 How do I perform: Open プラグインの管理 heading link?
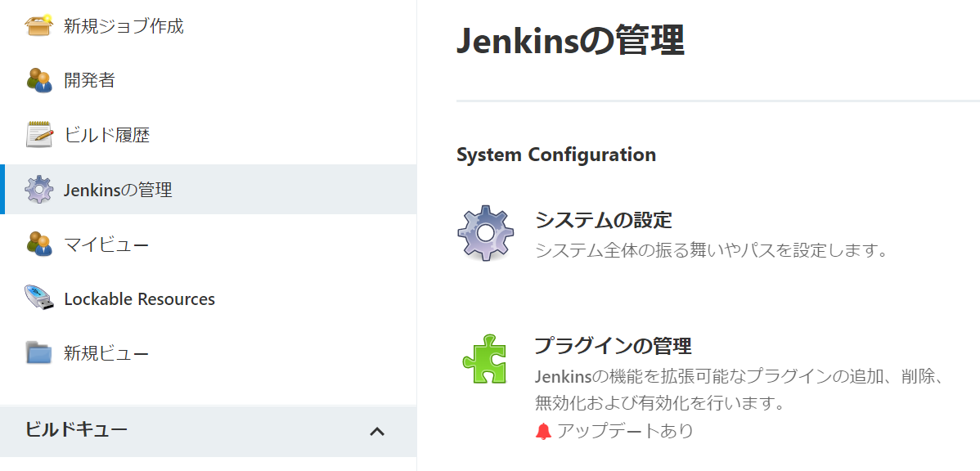pos(614,345)
